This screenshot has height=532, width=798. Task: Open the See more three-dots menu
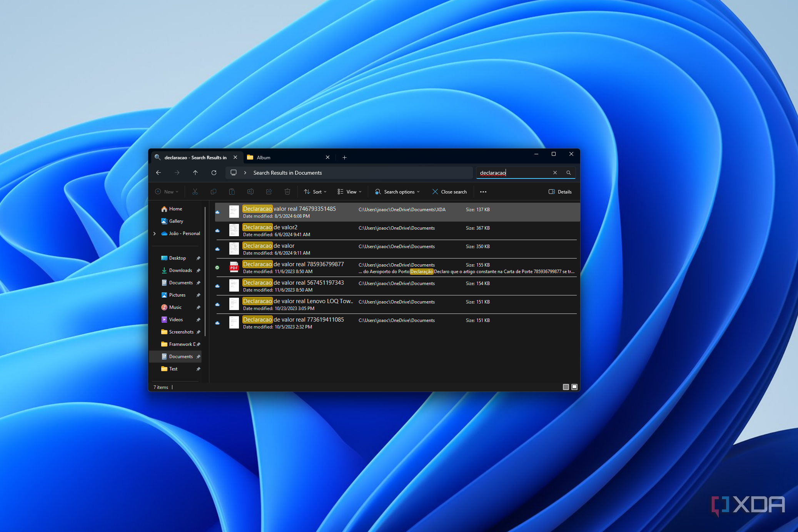point(483,192)
